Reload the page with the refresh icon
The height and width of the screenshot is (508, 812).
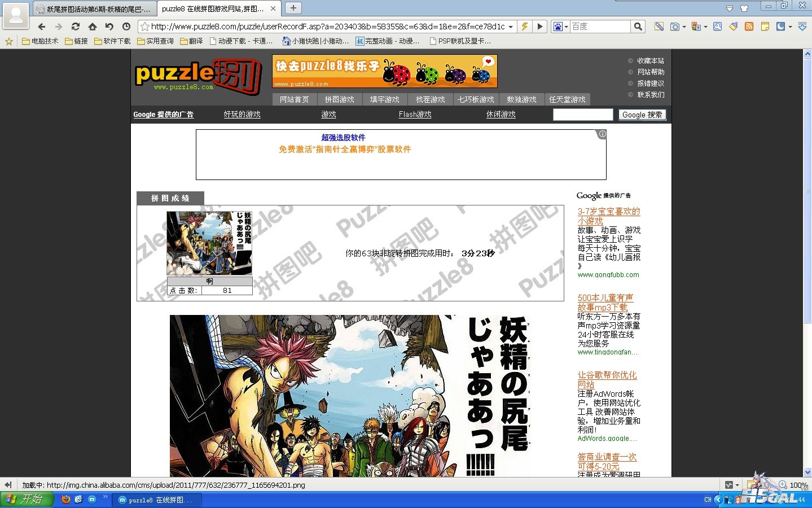(x=75, y=27)
